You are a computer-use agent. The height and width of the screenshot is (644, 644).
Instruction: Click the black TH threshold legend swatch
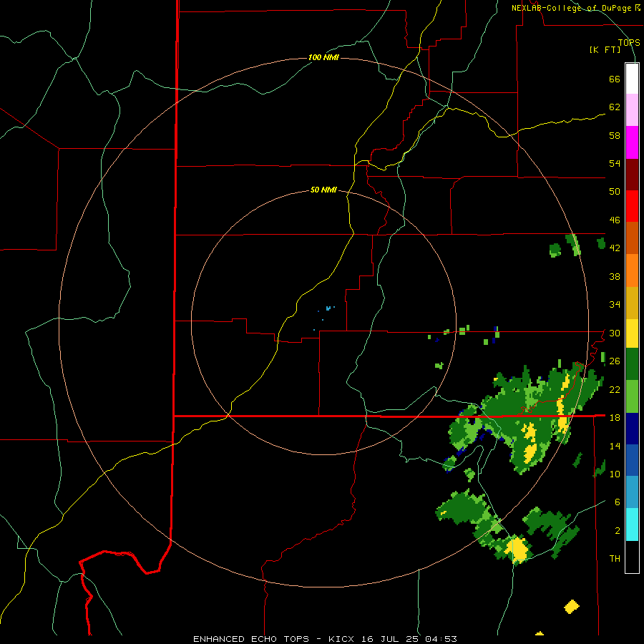click(x=632, y=557)
